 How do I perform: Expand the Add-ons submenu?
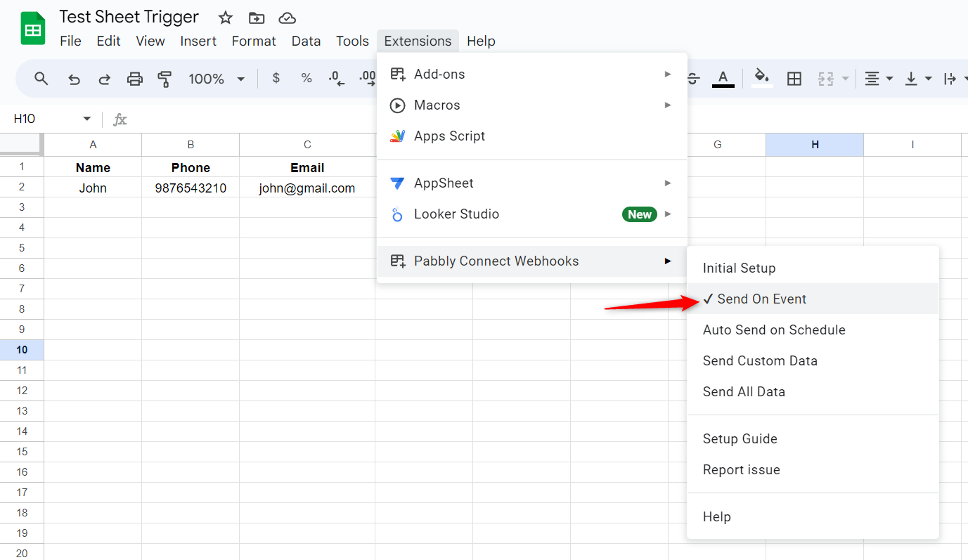[532, 74]
